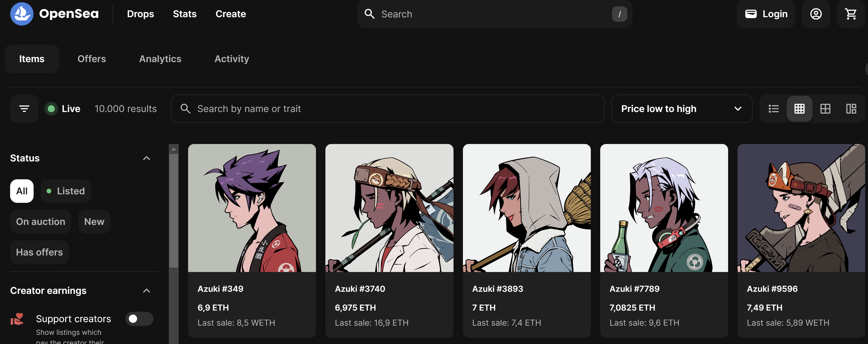
Task: Click the Search by name or trait field
Action: pos(387,109)
